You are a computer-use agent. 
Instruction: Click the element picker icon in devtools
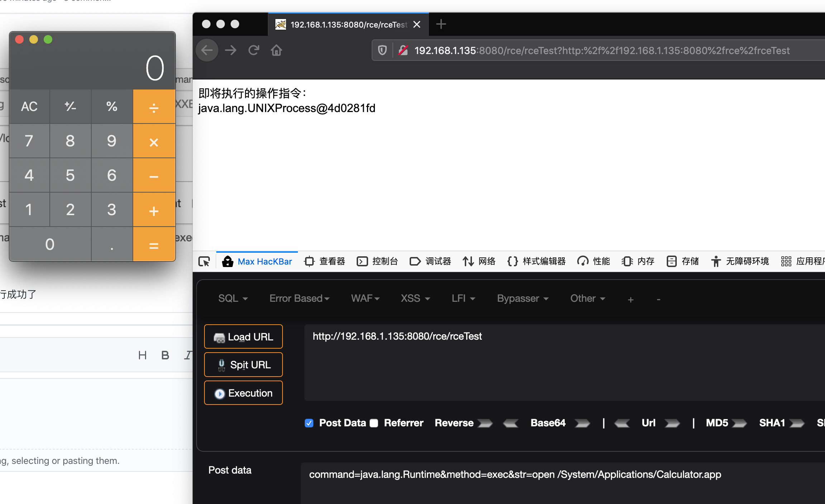pos(204,261)
